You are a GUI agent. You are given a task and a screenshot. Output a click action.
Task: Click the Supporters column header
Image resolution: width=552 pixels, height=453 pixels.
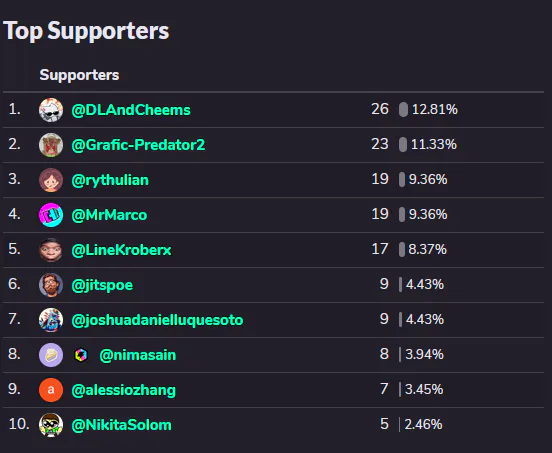tap(79, 75)
